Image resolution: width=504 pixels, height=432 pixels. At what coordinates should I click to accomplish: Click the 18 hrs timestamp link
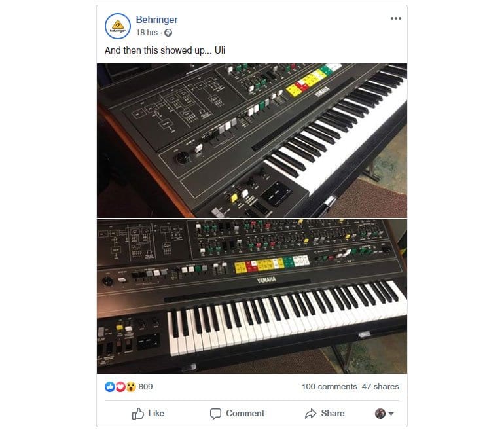coord(147,33)
